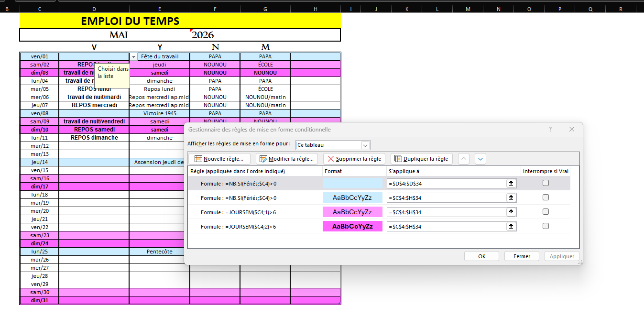This screenshot has width=644, height=318.
Task: Open the 'Ce tableau' rules scope dropdown
Action: 365,145
